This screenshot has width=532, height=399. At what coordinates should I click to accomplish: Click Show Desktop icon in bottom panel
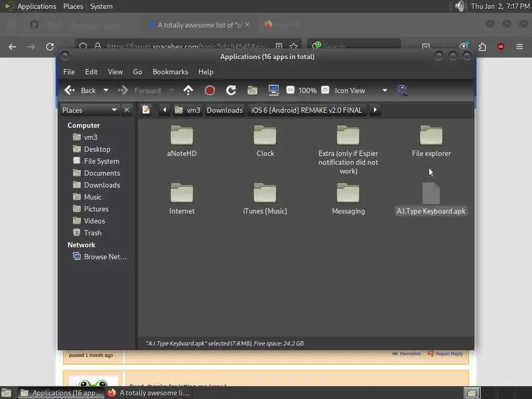tap(6, 393)
